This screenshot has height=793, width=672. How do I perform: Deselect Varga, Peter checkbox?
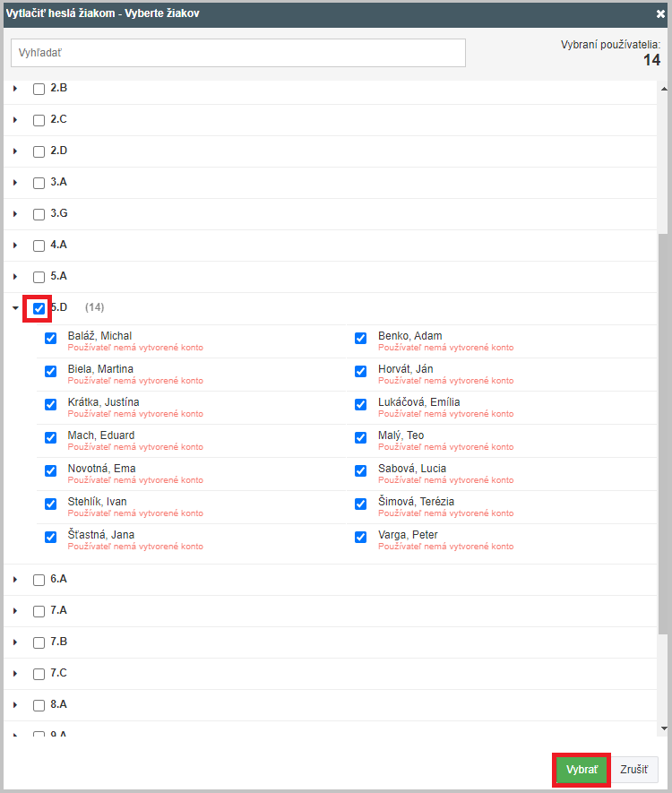click(x=361, y=538)
